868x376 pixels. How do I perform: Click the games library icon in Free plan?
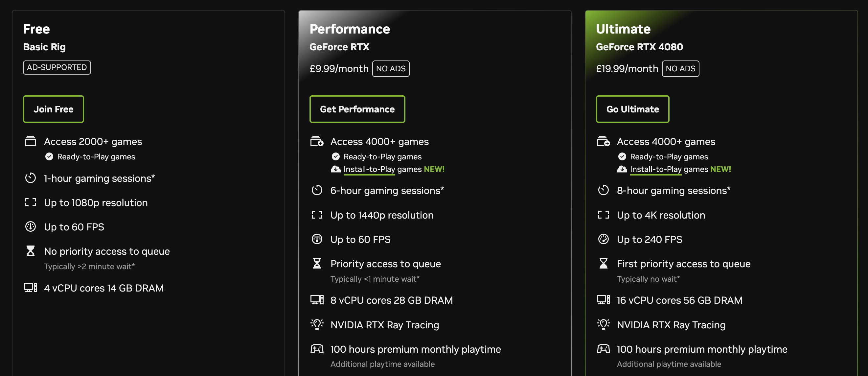tap(30, 141)
